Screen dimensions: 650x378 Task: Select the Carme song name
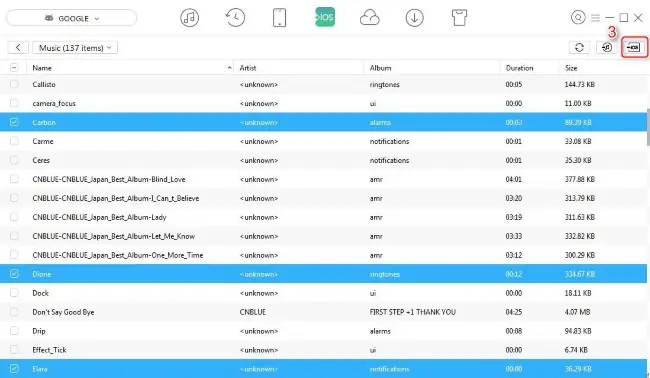pyautogui.click(x=43, y=141)
